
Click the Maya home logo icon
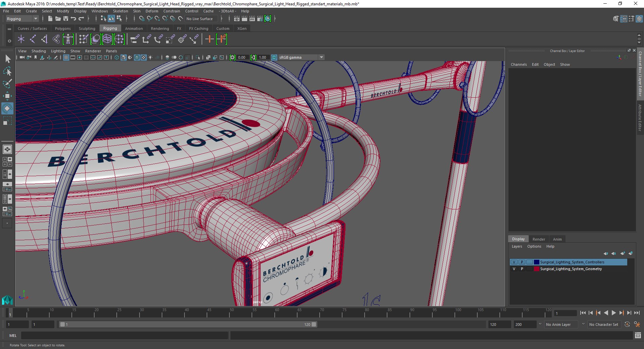(7, 300)
